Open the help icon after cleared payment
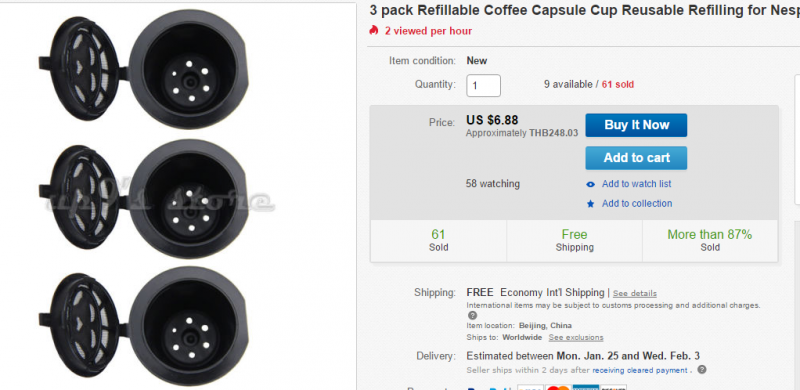This screenshot has height=390, width=800. tap(702, 370)
